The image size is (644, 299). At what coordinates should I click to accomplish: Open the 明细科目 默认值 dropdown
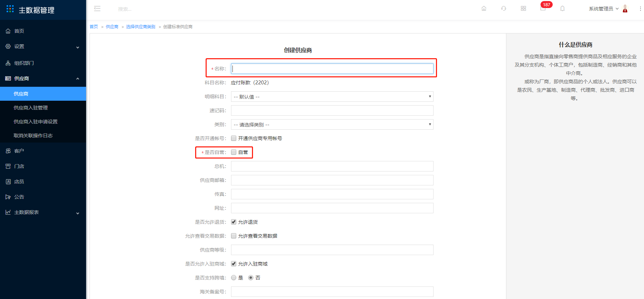tap(332, 97)
